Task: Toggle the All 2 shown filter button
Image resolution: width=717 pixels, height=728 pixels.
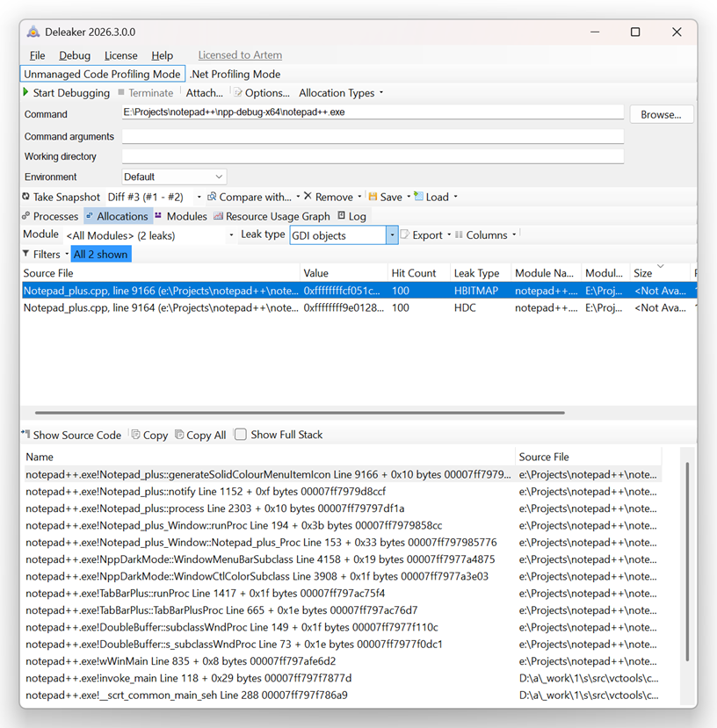Action: [x=101, y=254]
